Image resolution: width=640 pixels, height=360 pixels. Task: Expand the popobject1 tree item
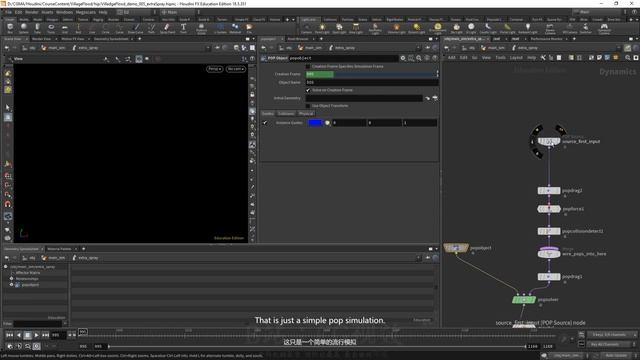pyautogui.click(x=11, y=284)
